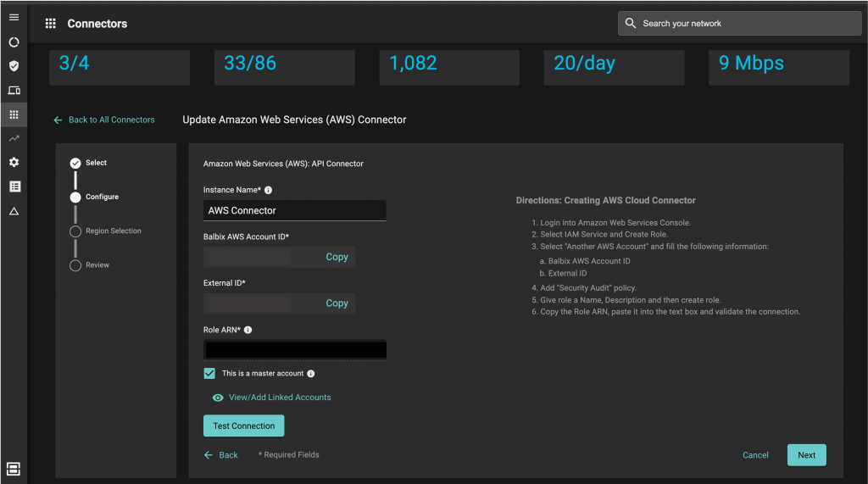The height and width of the screenshot is (484, 868).
Task: Copy the External ID
Action: pyautogui.click(x=337, y=303)
